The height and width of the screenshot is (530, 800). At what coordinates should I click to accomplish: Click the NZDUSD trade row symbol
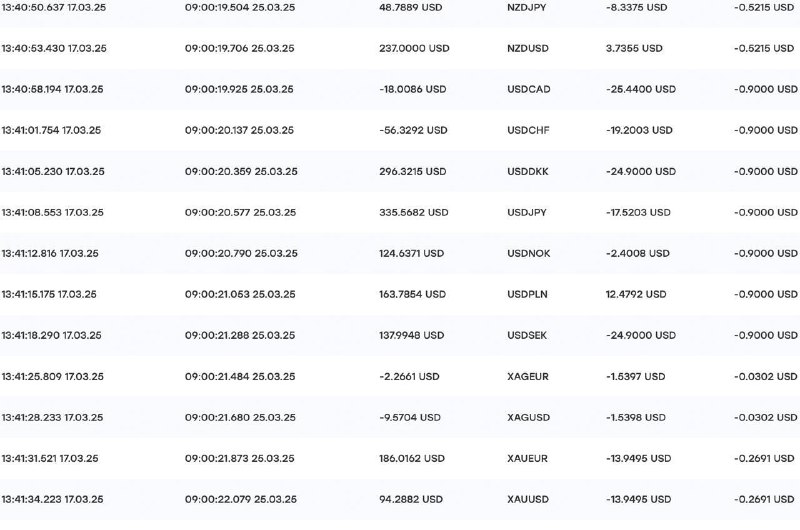point(528,48)
